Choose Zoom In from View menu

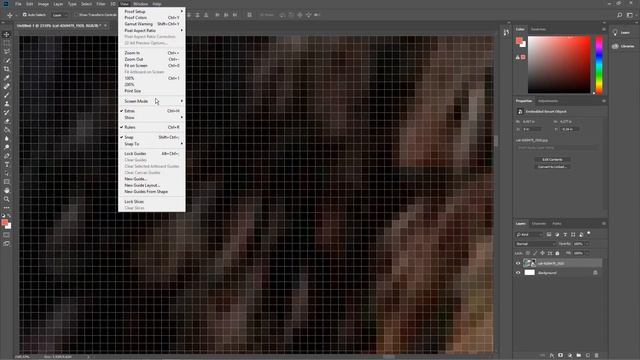coord(151,53)
